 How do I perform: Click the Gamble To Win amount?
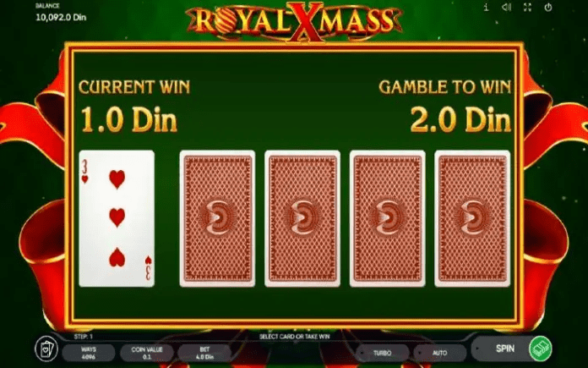point(460,119)
